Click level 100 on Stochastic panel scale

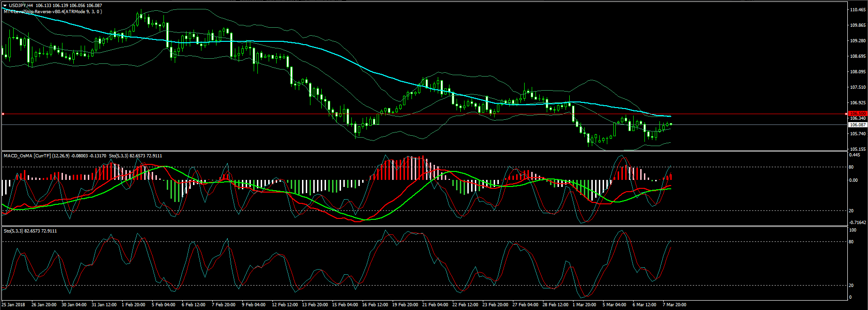pos(852,230)
